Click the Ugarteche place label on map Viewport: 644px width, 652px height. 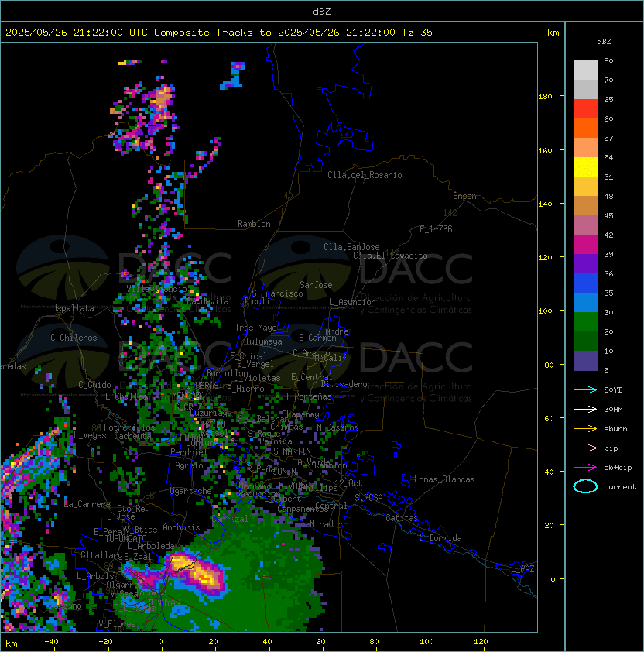click(190, 491)
